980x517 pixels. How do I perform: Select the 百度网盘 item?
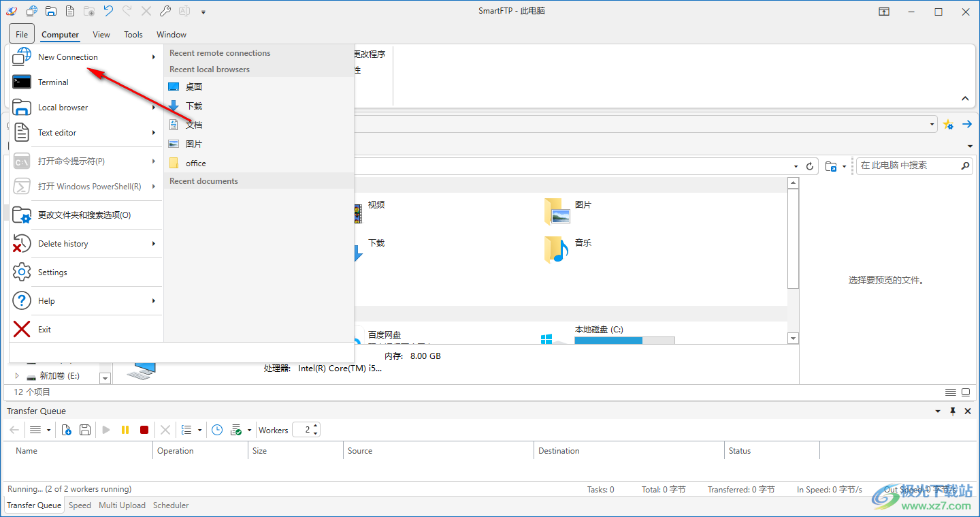[x=385, y=335]
